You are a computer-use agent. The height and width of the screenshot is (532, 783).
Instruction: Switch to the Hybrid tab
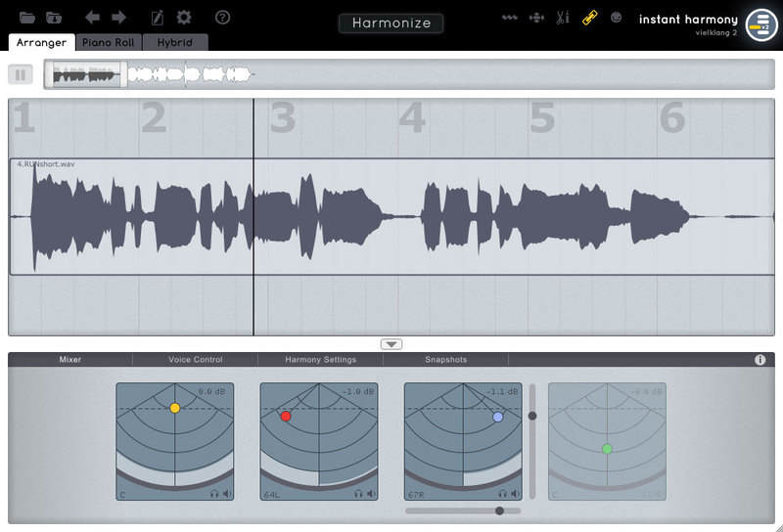(175, 43)
